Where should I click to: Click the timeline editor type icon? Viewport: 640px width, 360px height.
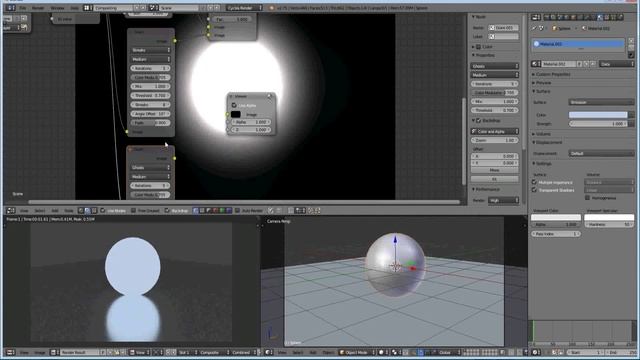(536, 353)
